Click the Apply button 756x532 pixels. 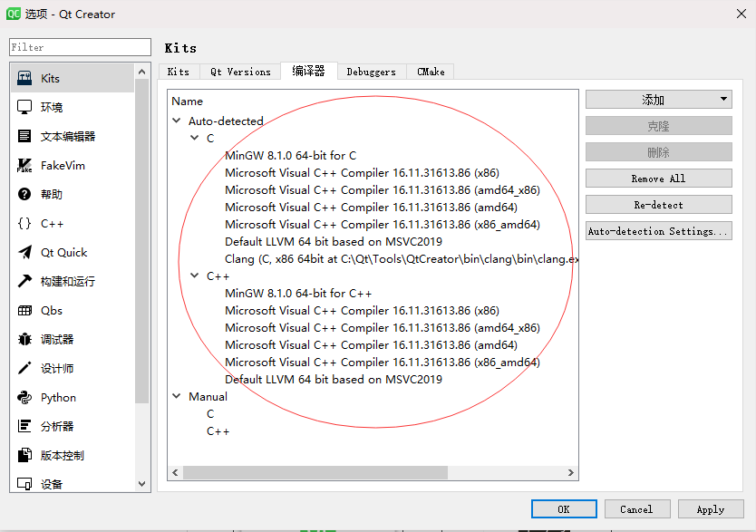click(710, 508)
